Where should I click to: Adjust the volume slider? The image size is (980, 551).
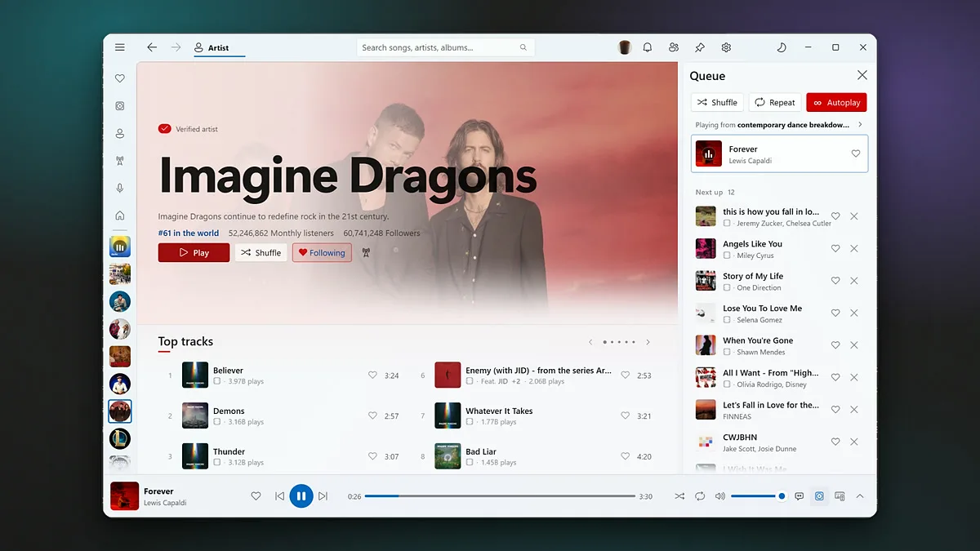758,495
